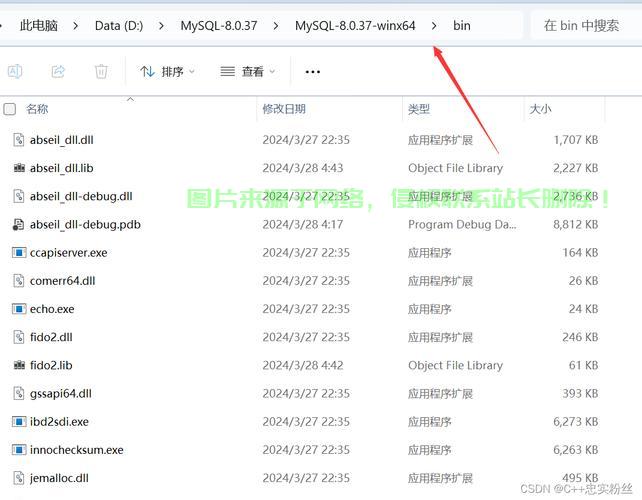The width and height of the screenshot is (642, 500).
Task: Sort by the 大小 column header
Action: (x=540, y=109)
